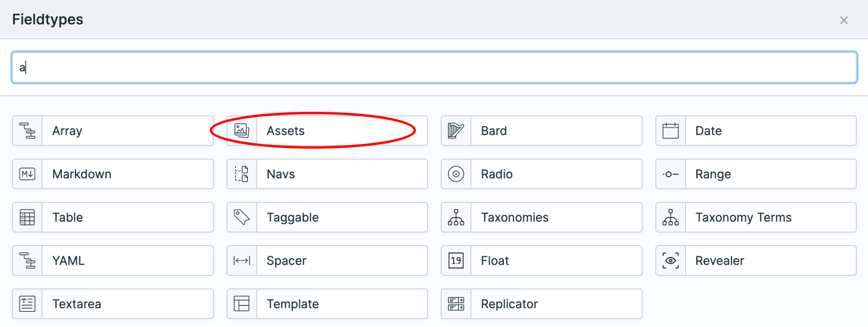Click the Bard harp icon

pos(456,131)
